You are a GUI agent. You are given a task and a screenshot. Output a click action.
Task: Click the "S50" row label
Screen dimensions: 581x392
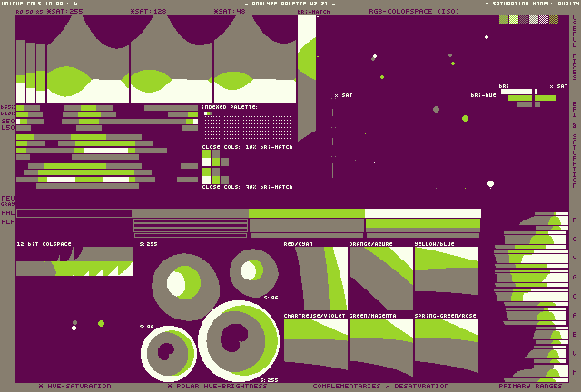click(x=8, y=122)
